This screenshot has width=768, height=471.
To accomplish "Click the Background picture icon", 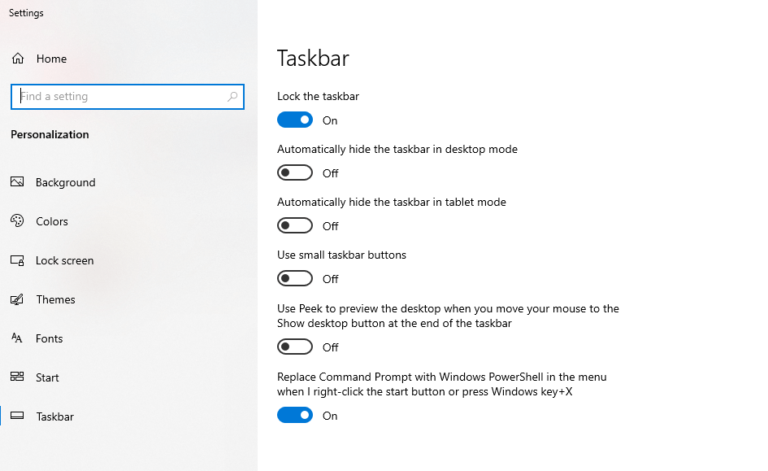I will [x=17, y=182].
